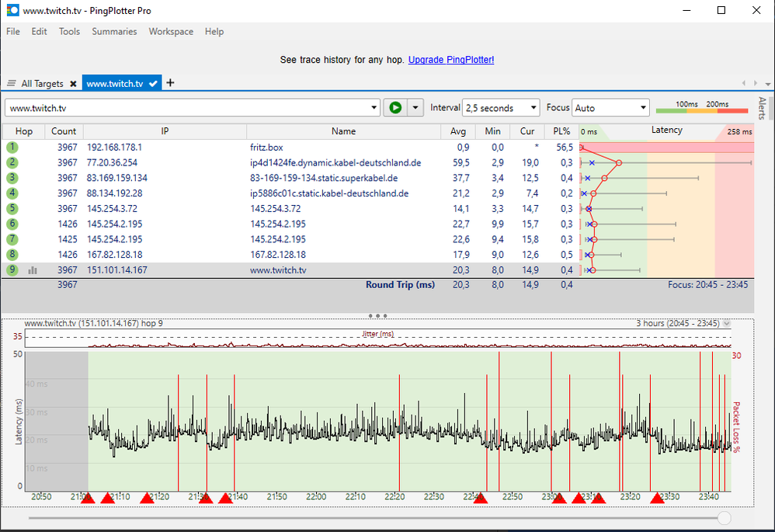This screenshot has height=532, width=775.
Task: Click the rightmost red alert triangle on timeline
Action: [657, 498]
